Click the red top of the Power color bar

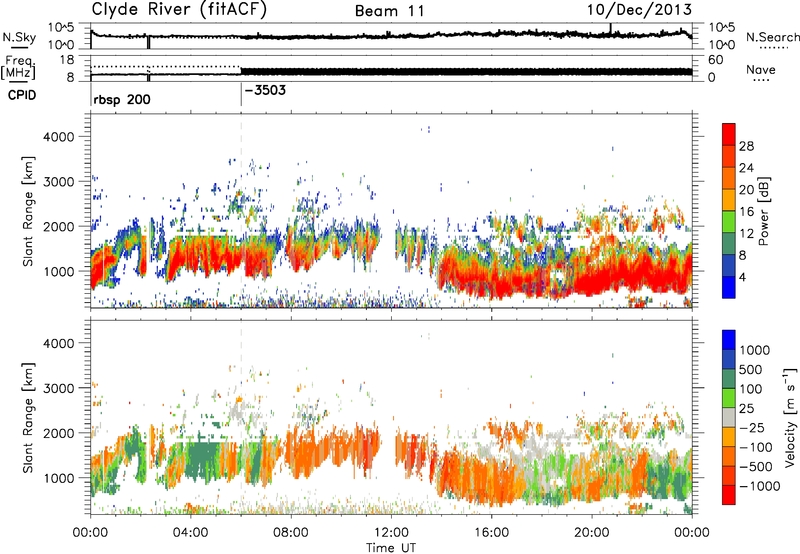click(x=729, y=134)
